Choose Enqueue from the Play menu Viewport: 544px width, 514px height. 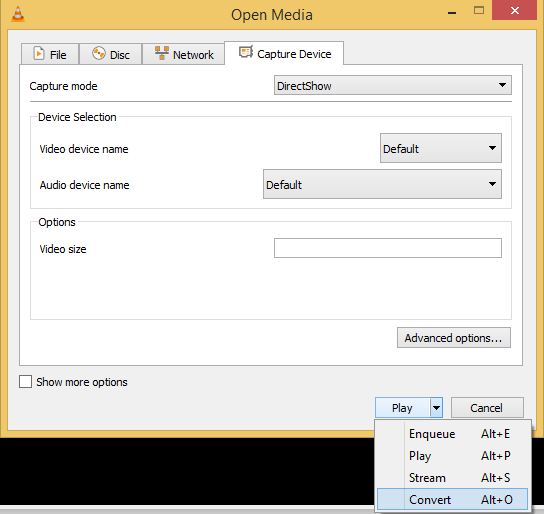click(452, 434)
